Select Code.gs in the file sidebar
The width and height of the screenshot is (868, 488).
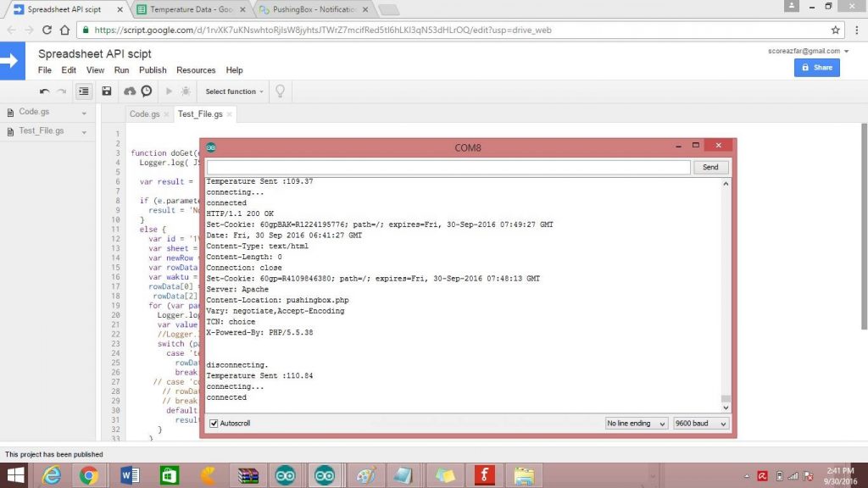pos(34,112)
